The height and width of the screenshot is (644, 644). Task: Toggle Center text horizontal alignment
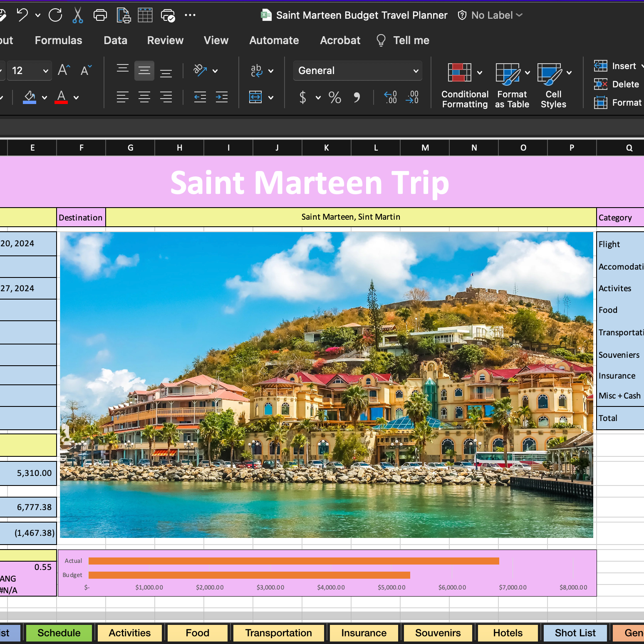point(144,97)
